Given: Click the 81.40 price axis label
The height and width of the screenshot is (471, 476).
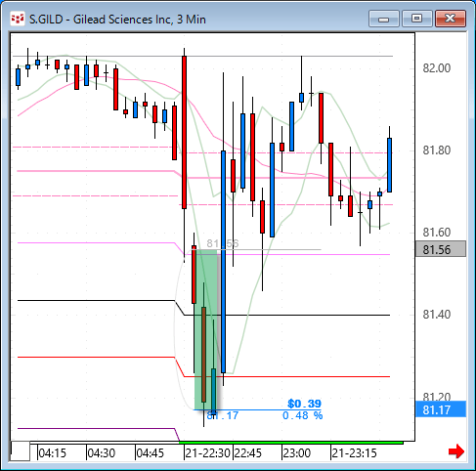Looking at the screenshot, I should 437,315.
